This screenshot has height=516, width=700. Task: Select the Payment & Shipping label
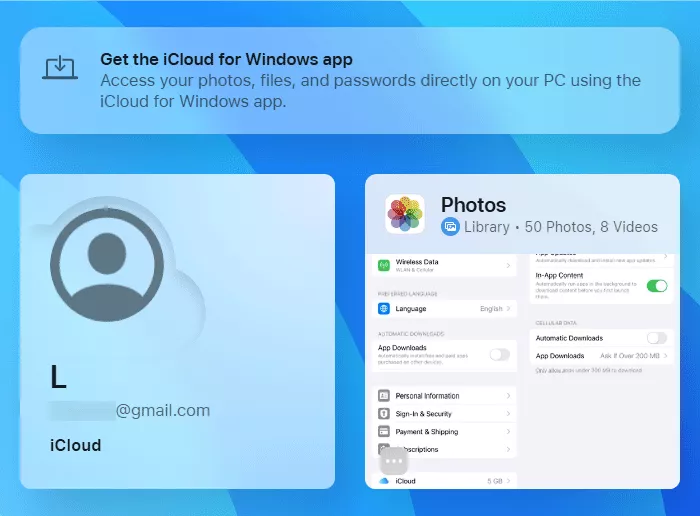pos(427,431)
